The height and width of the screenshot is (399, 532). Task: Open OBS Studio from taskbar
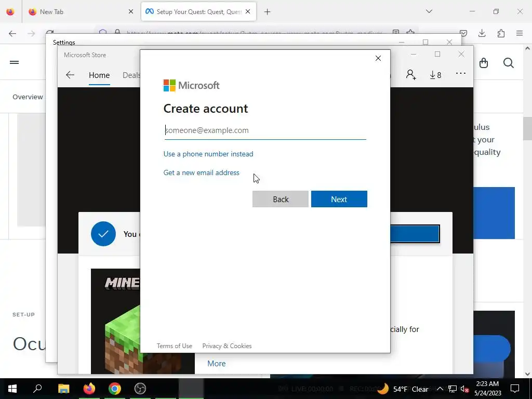click(140, 389)
